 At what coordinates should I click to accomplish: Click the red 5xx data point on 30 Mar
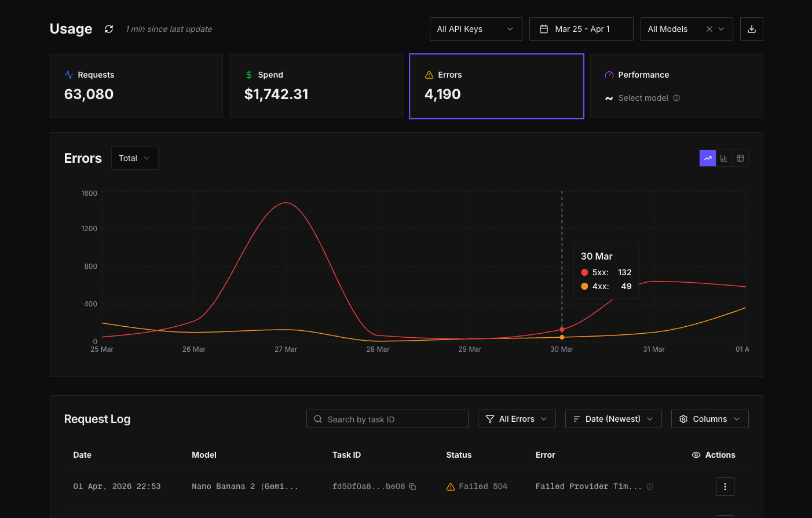[562, 329]
